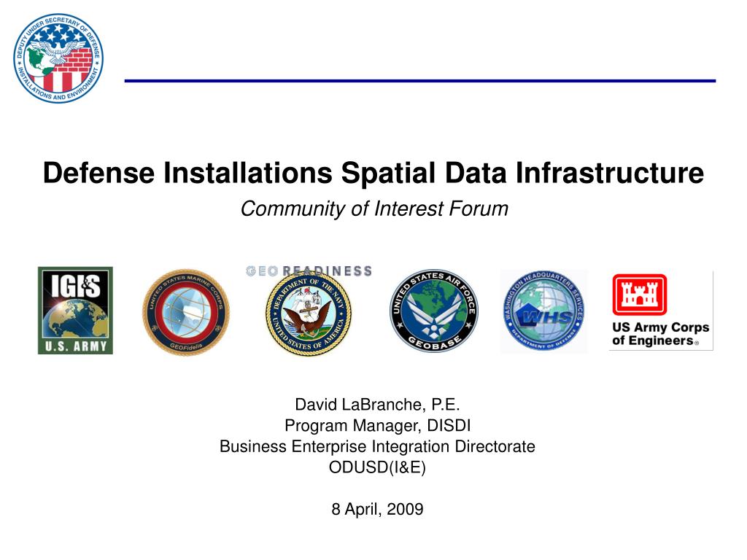The image size is (747, 560).
Task: Select the Air Force GeoBase emblem
Action: point(434,311)
